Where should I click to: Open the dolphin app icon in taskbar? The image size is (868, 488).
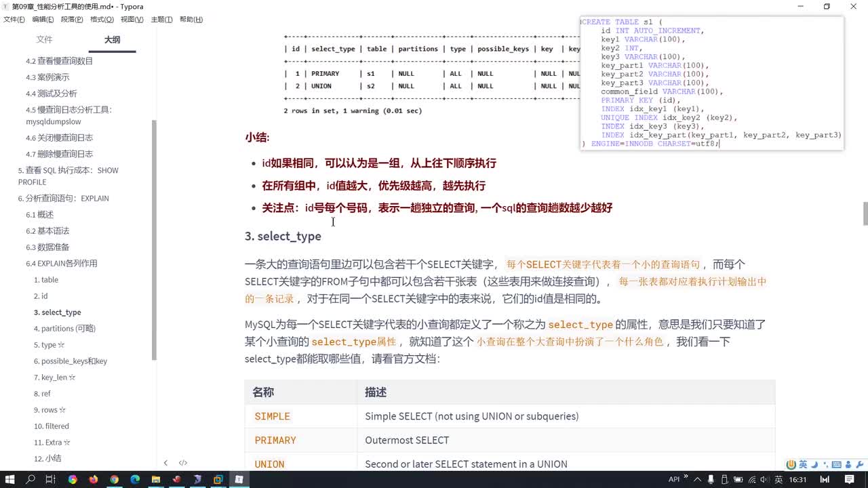(x=197, y=479)
